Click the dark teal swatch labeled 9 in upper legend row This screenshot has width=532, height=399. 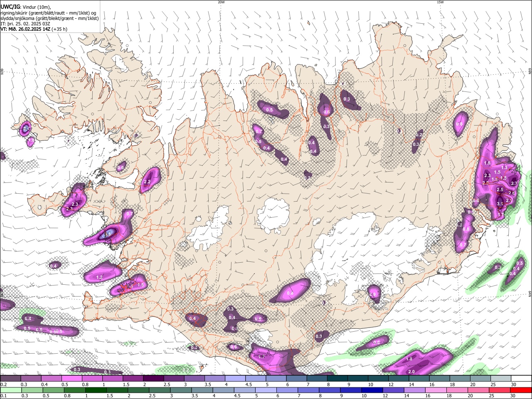click(x=357, y=378)
